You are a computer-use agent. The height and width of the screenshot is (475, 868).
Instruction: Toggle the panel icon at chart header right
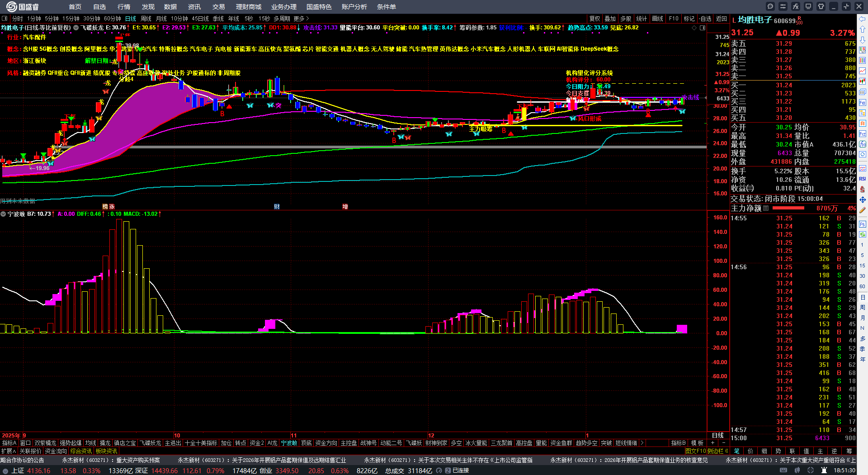click(x=703, y=28)
